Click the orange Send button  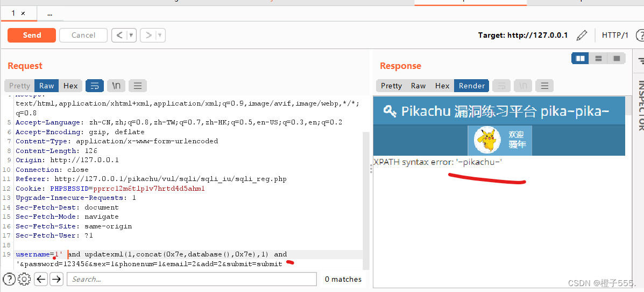pos(32,36)
